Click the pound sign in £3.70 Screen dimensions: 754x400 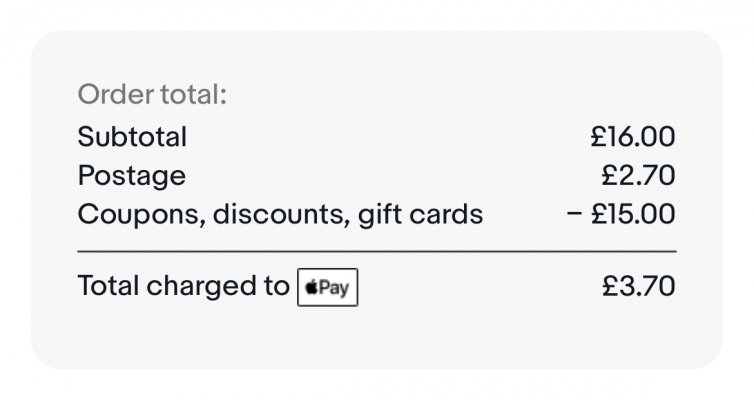[610, 286]
